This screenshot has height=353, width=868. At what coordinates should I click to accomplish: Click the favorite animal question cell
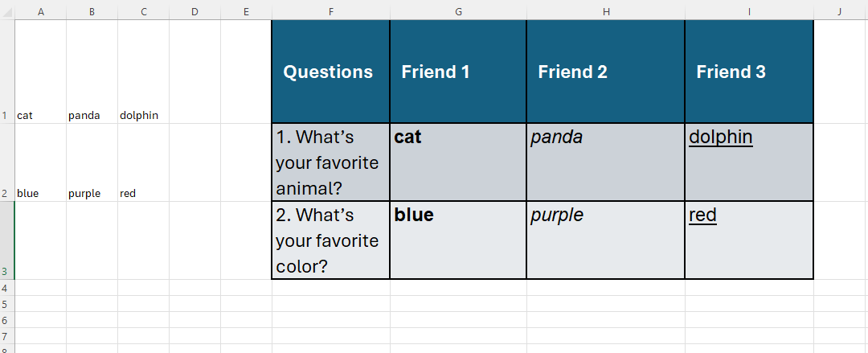(x=331, y=162)
